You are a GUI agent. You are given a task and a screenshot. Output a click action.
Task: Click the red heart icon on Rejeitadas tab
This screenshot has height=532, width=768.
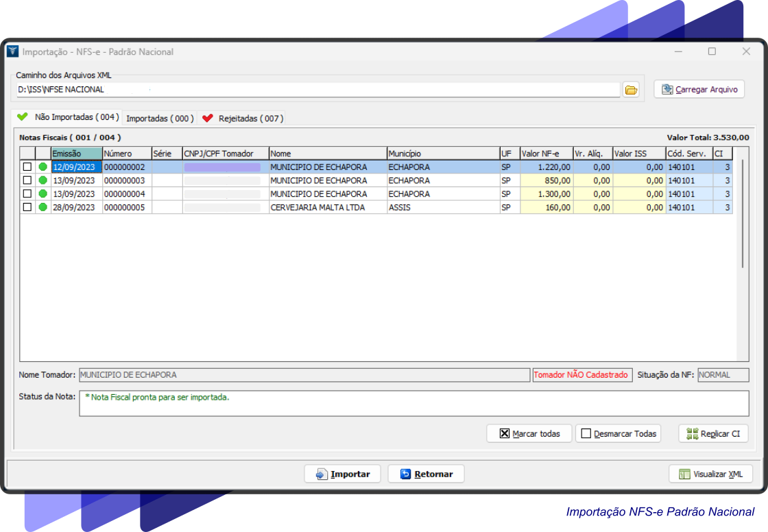[208, 119]
